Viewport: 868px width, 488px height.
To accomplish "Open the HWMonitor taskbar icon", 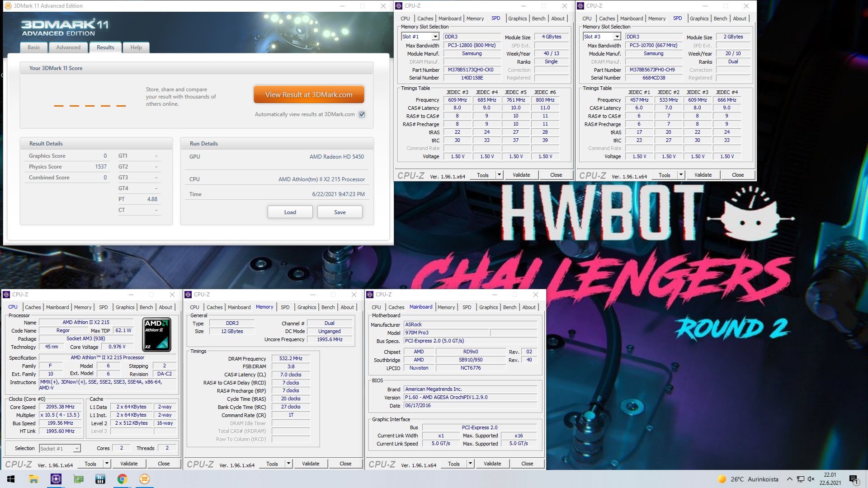I will (x=100, y=479).
